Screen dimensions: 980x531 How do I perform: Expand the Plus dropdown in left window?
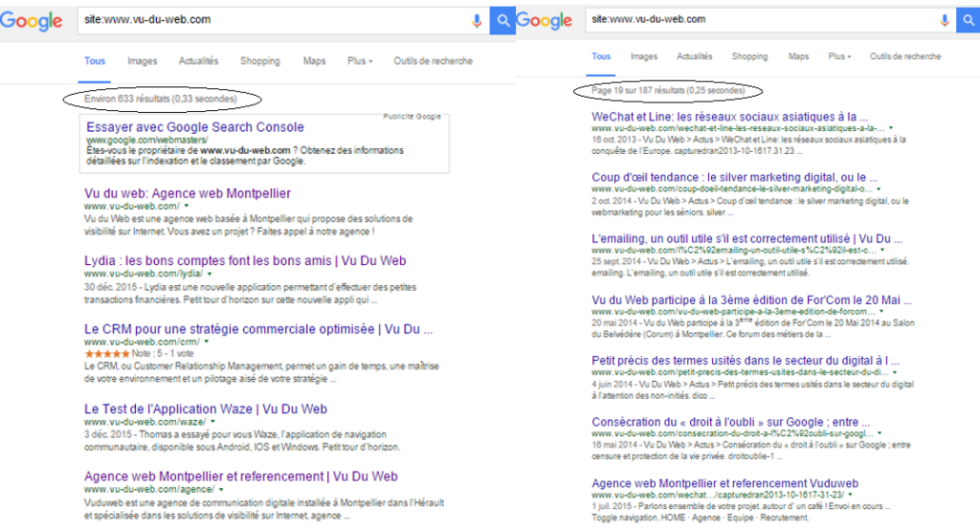(x=360, y=61)
